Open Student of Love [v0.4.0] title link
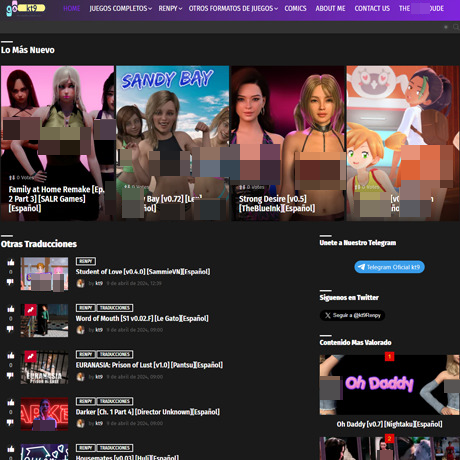The height and width of the screenshot is (460, 460). click(x=143, y=272)
